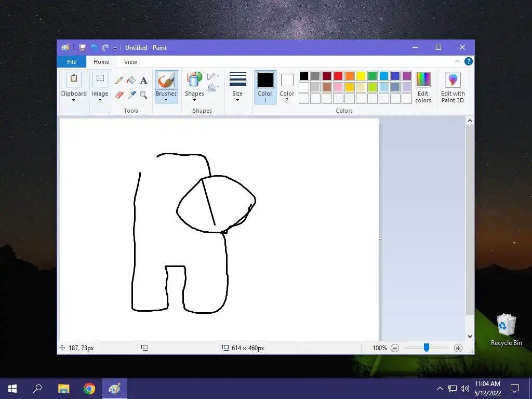Select the Fill with color bucket tool
The width and height of the screenshot is (532, 399).
131,81
